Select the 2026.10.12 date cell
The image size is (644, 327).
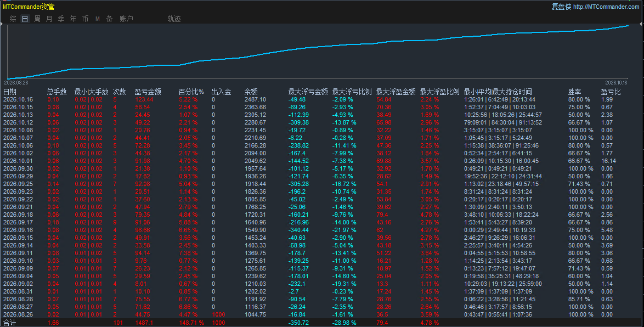[18, 122]
